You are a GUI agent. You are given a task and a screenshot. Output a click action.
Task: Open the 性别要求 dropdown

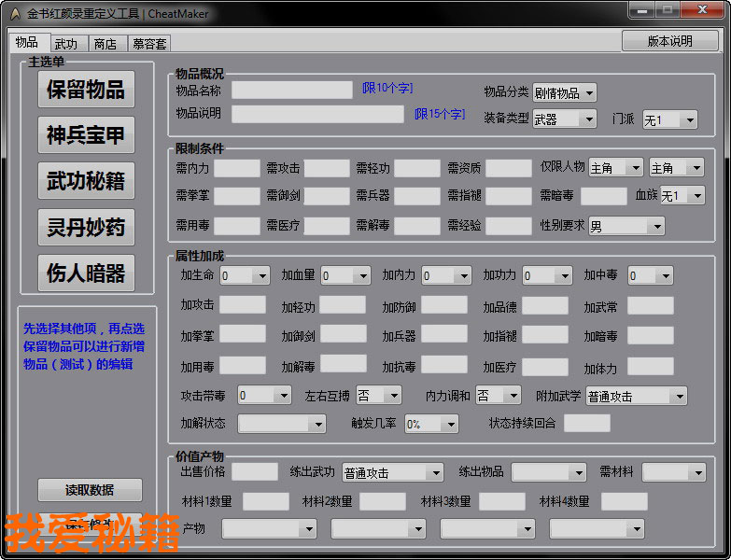pos(626,226)
